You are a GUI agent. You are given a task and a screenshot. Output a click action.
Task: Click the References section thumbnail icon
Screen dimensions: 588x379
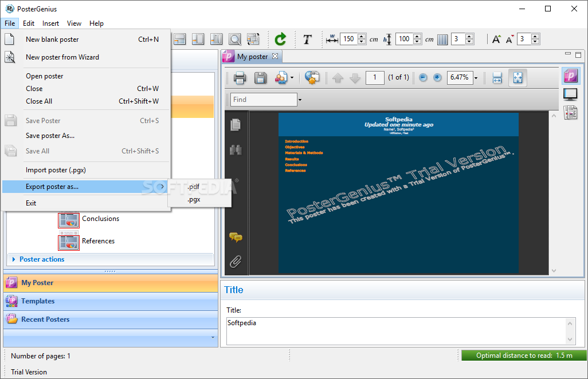[x=69, y=242]
